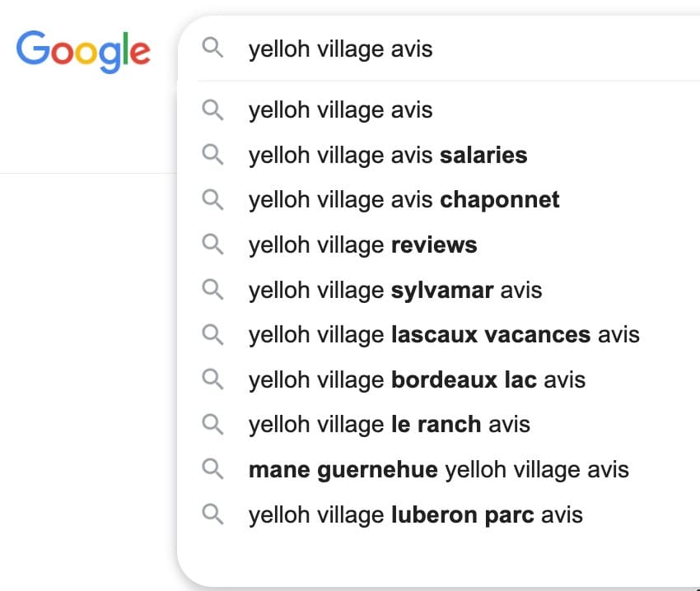Click magnifier icon beside 'avis chaponnet' suggestion
This screenshot has width=700, height=591.
(x=212, y=200)
